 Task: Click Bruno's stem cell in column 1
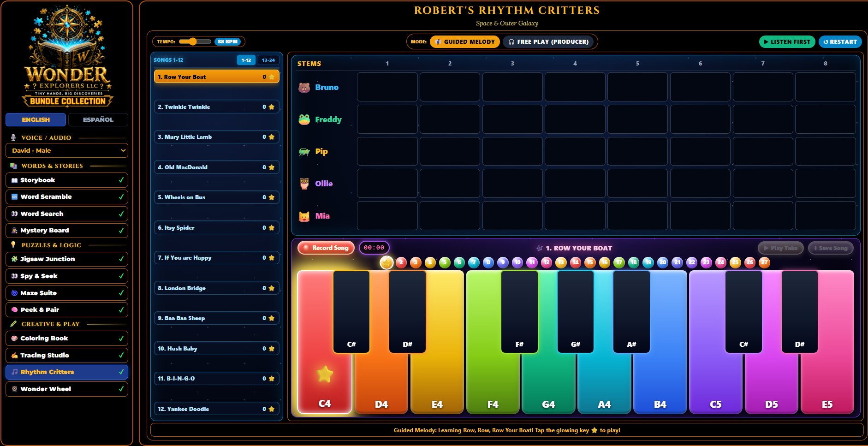(387, 87)
